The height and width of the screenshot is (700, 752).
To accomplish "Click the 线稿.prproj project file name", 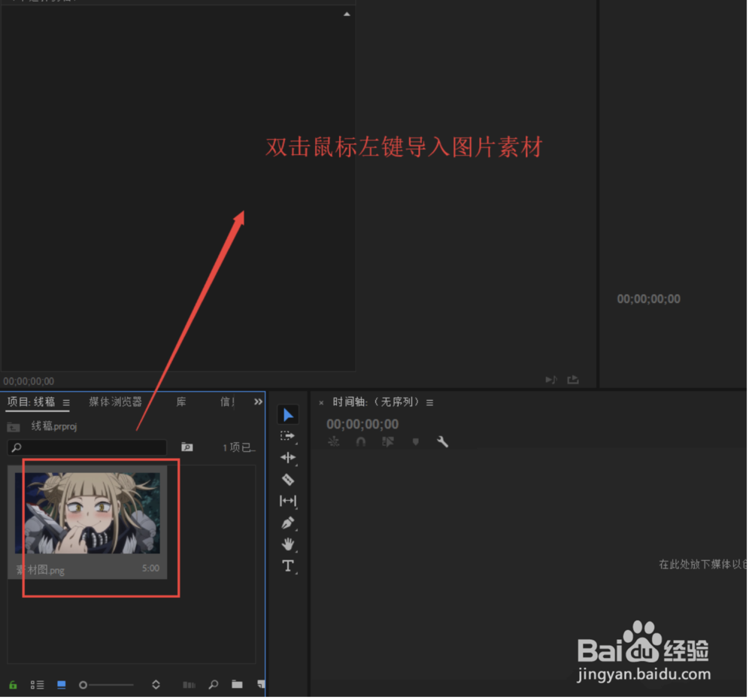I will (53, 426).
